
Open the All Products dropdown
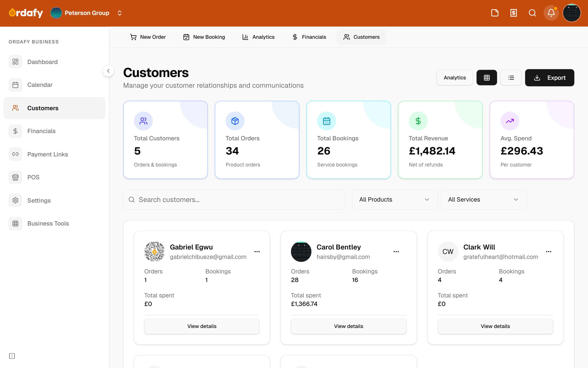click(395, 200)
